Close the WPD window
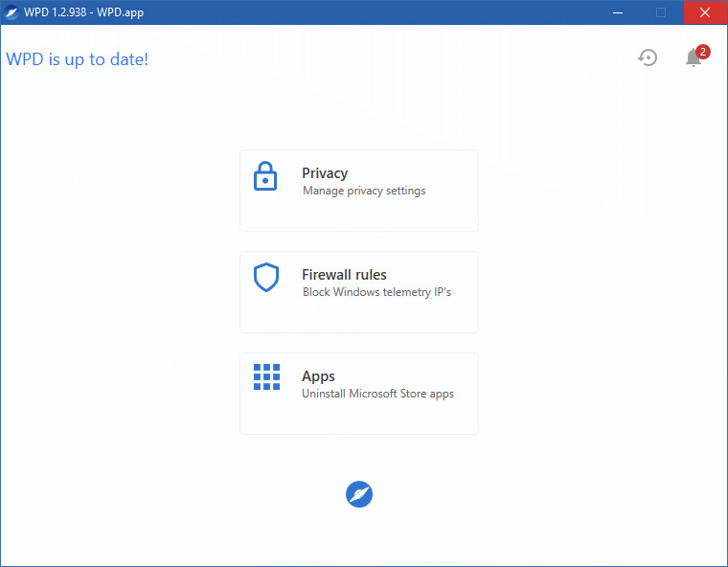Viewport: 728px width, 567px height. [705, 12]
